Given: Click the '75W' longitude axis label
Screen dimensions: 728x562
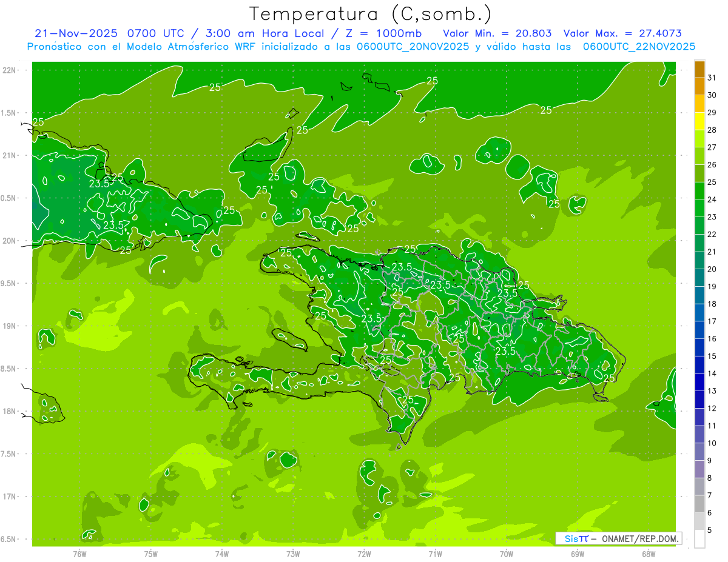Looking at the screenshot, I should [x=151, y=554].
